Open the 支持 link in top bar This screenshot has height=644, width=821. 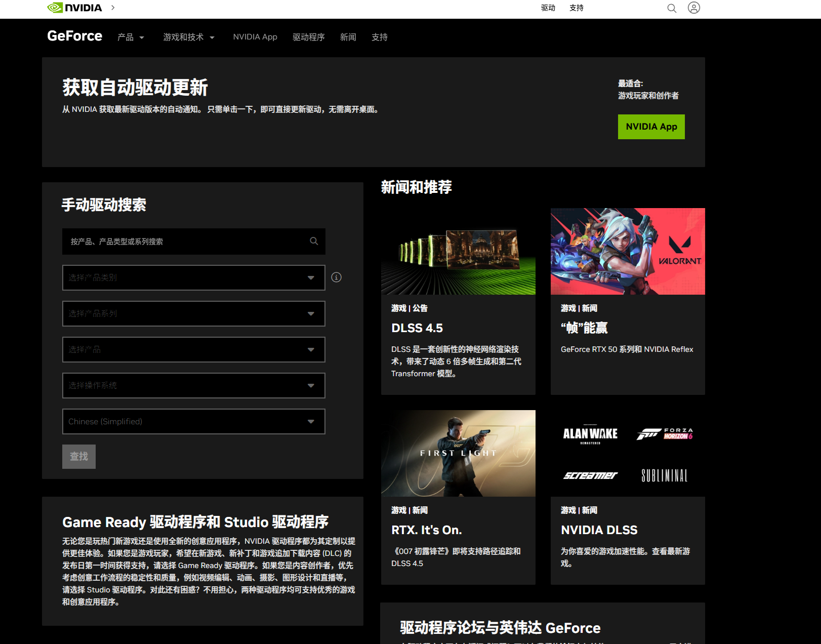click(x=577, y=8)
